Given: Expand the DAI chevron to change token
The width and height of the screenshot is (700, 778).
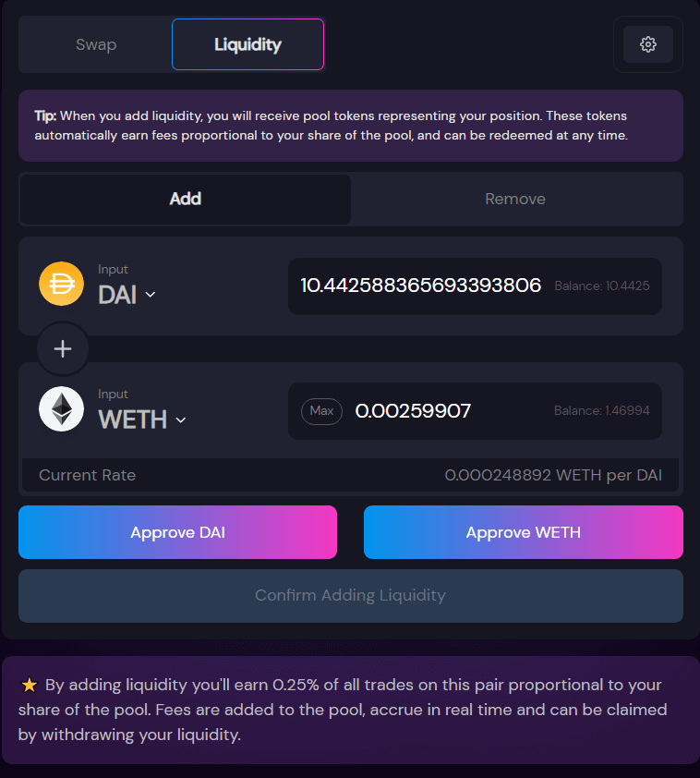Looking at the screenshot, I should (151, 295).
